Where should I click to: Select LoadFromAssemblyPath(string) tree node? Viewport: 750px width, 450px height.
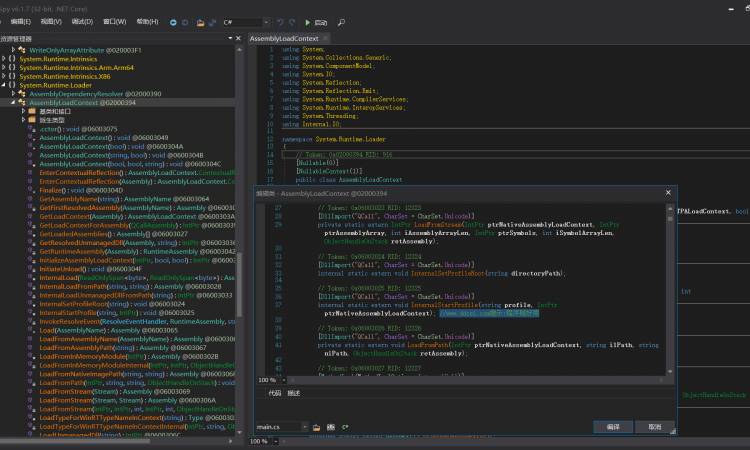tap(123, 348)
